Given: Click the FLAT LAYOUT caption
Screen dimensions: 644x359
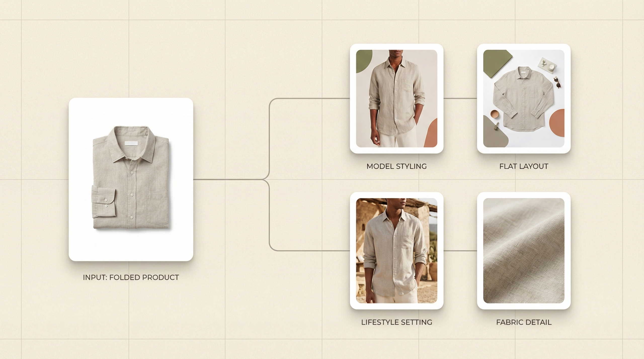Looking at the screenshot, I should 524,166.
